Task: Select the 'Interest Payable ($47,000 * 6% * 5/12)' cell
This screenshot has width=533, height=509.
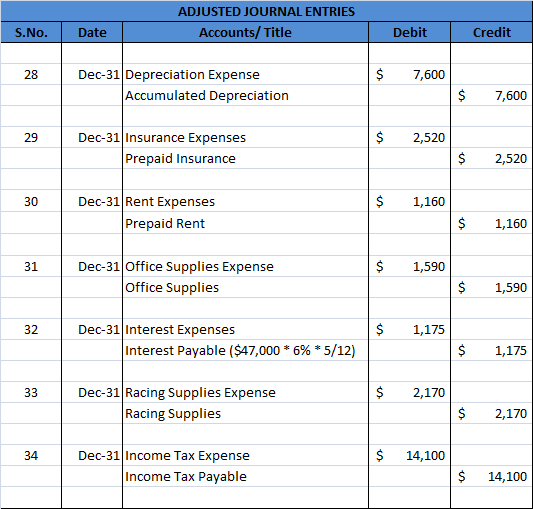Action: [245, 351]
